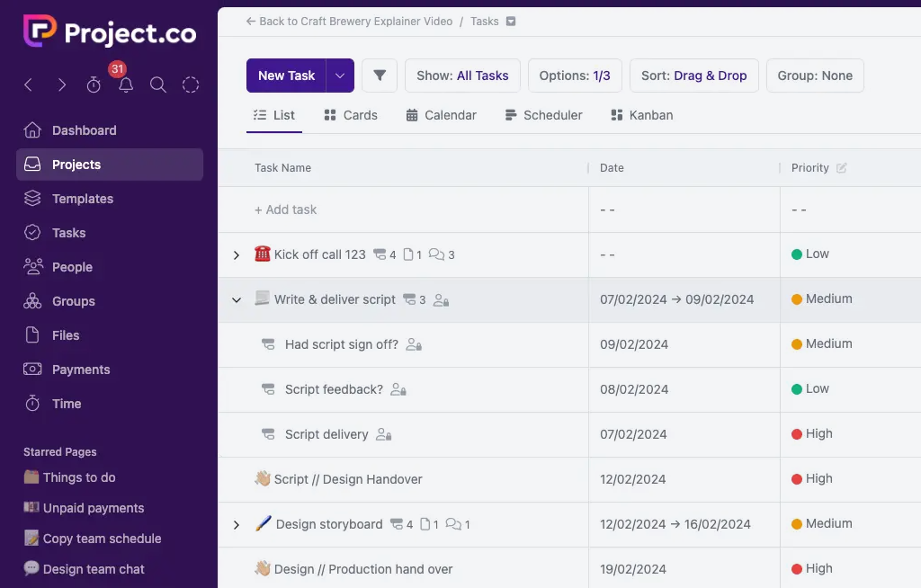The width and height of the screenshot is (921, 588).
Task: Switch to the Kanban view tab
Action: [x=642, y=115]
